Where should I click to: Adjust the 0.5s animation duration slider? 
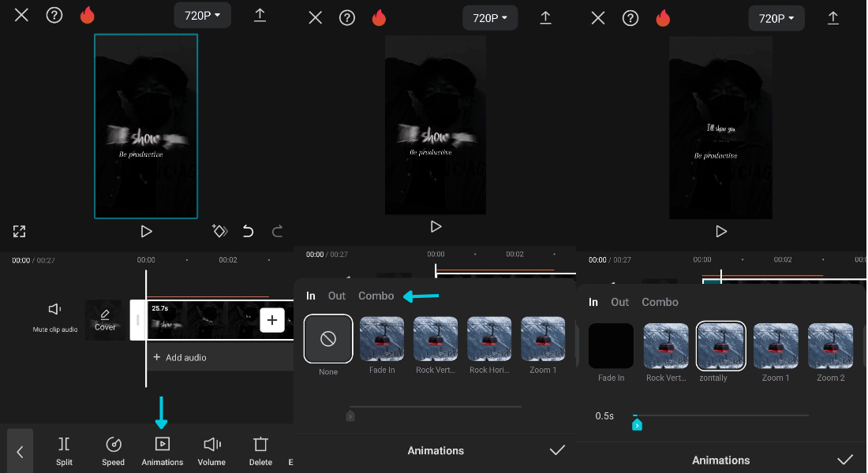[637, 423]
